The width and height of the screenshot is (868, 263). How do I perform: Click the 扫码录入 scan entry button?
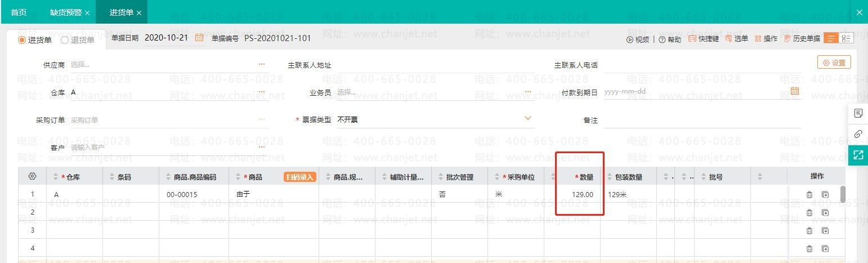pos(299,177)
